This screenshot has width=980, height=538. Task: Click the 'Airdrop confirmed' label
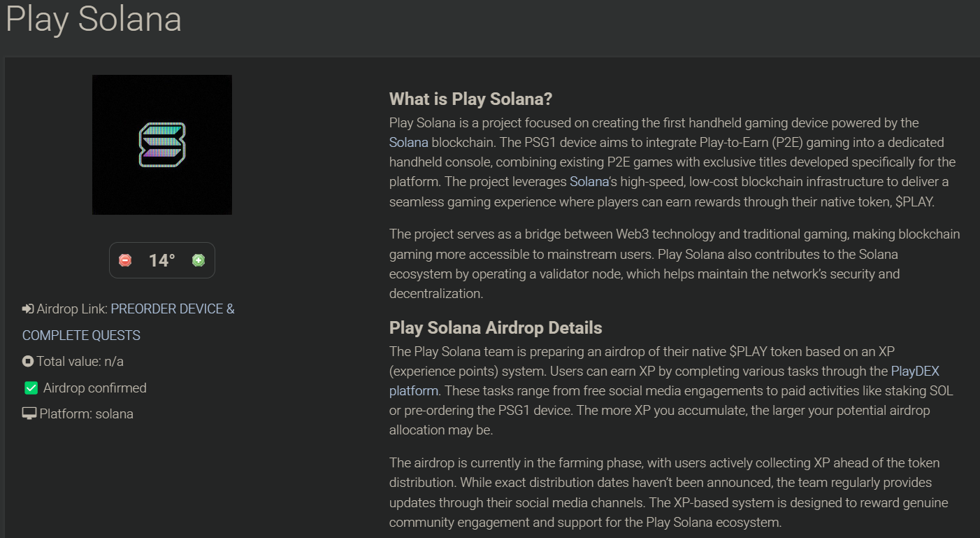95,388
